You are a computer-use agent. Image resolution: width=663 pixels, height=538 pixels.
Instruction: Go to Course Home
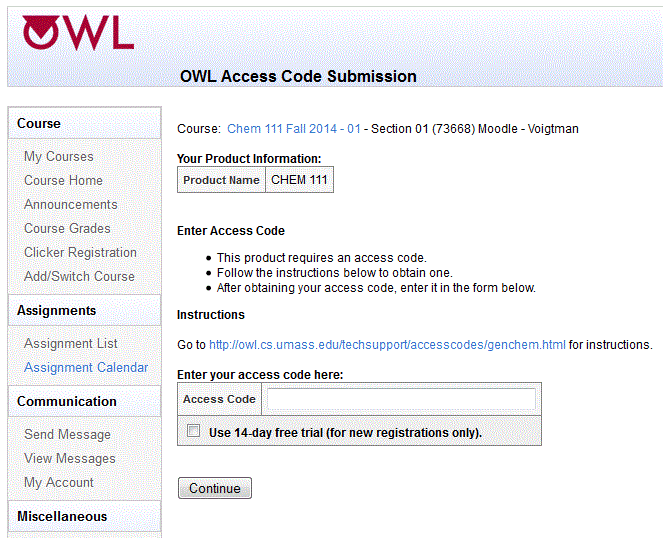point(64,181)
